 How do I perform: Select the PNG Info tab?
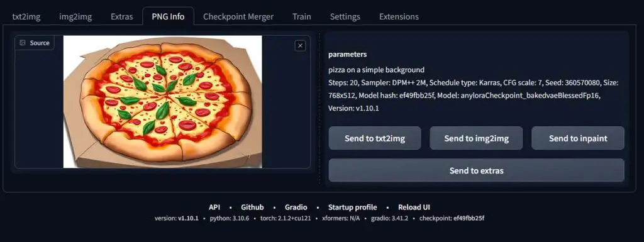(168, 17)
